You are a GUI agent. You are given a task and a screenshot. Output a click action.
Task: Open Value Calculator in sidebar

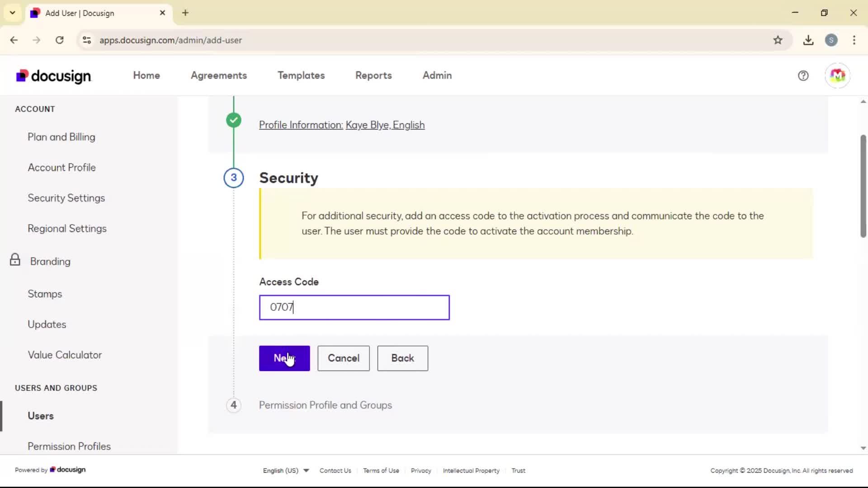pos(65,355)
